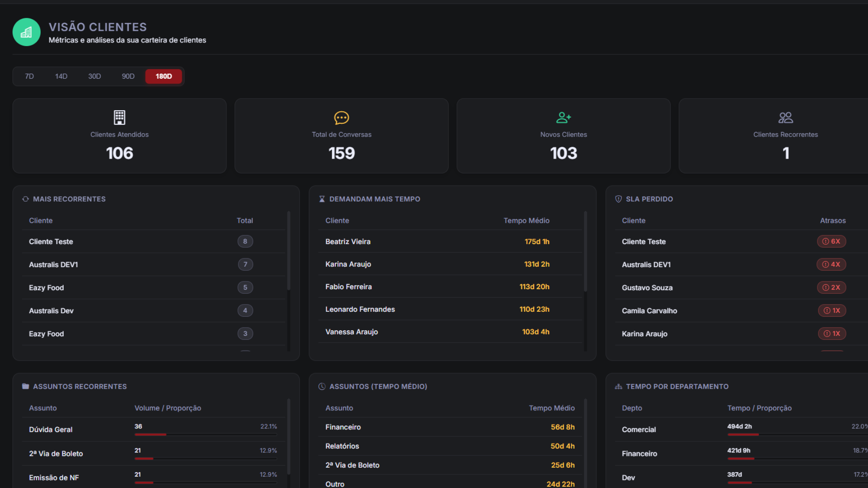Open the Total de Conversas 159 card

342,136
